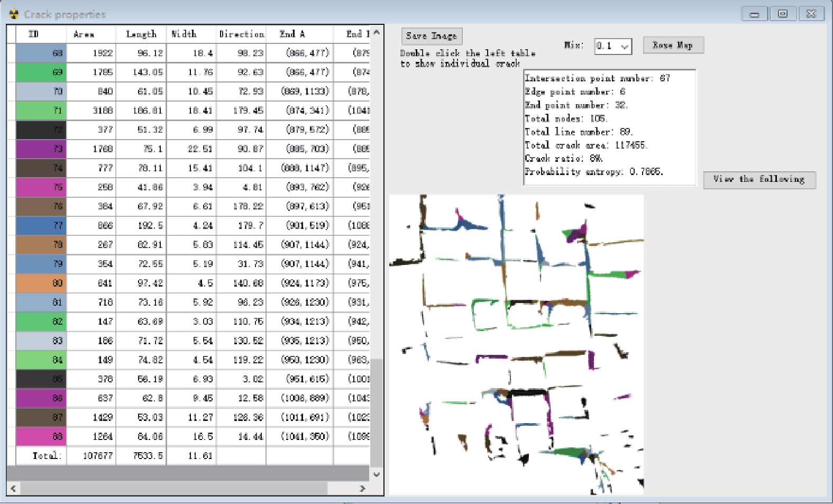Click horizontal scrollbar right arrow
Screen dimensions: 833x504
[x=362, y=488]
